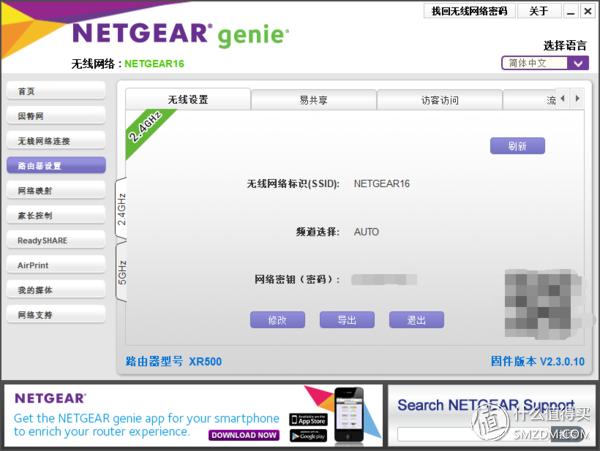Open AirPrint section

pos(56,265)
